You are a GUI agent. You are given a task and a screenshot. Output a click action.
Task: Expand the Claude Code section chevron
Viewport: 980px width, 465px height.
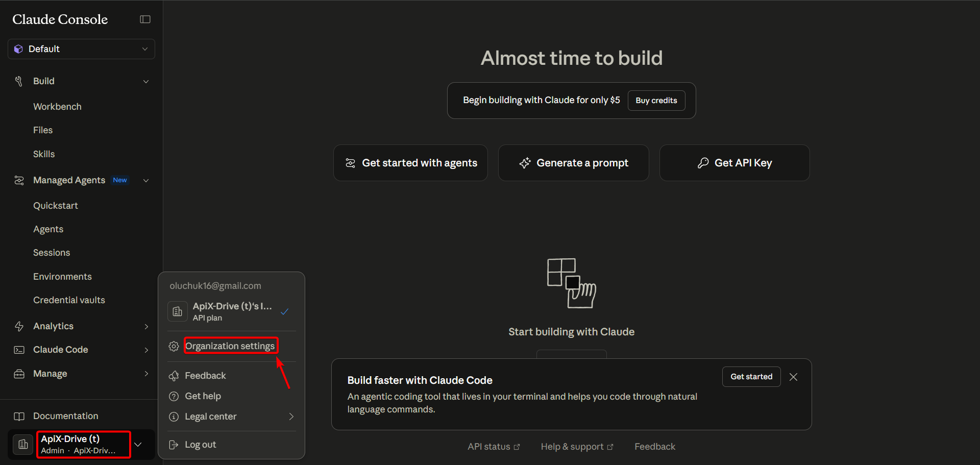click(x=146, y=350)
